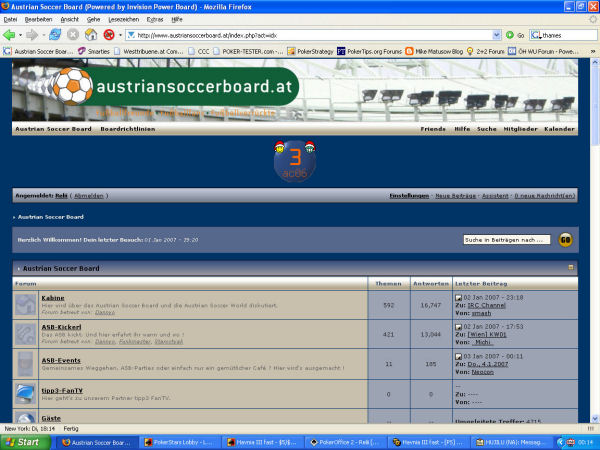
Task: Open the Kalender page
Action: click(559, 129)
